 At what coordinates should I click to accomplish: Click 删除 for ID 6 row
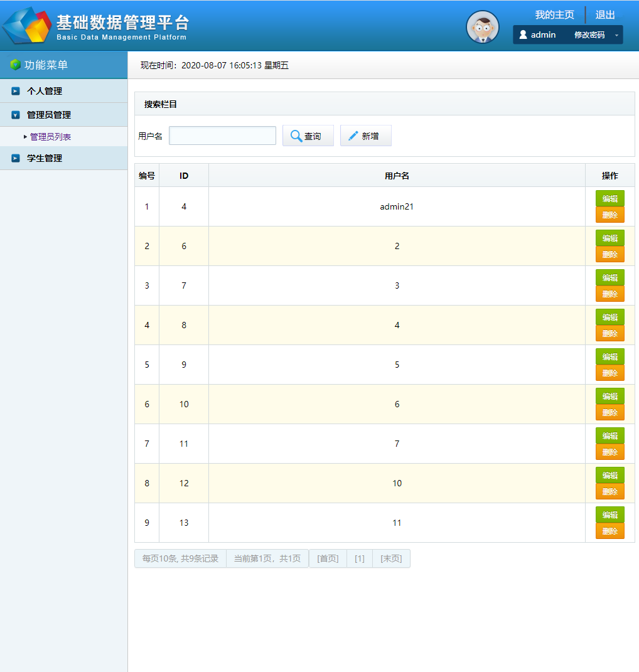coord(610,254)
